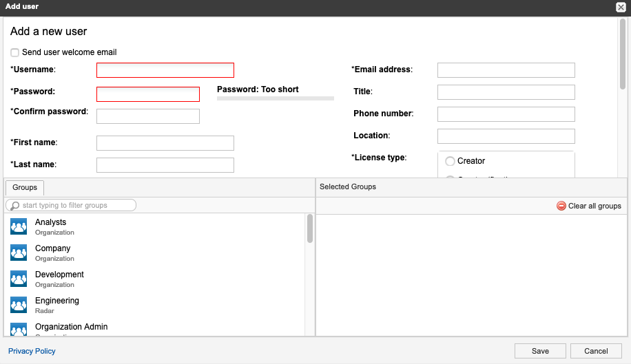Cancel adding the user
The image size is (631, 364).
596,351
